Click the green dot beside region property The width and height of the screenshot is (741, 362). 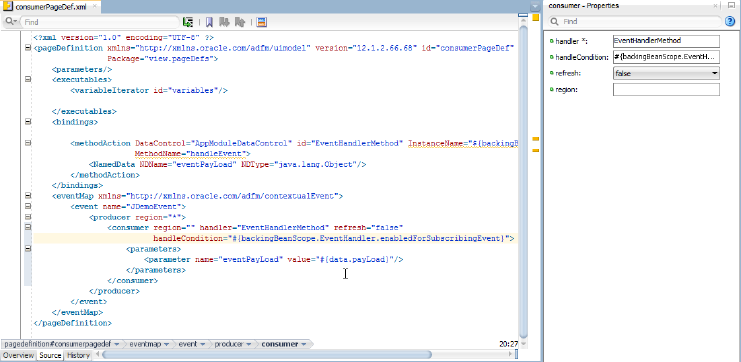(x=551, y=89)
